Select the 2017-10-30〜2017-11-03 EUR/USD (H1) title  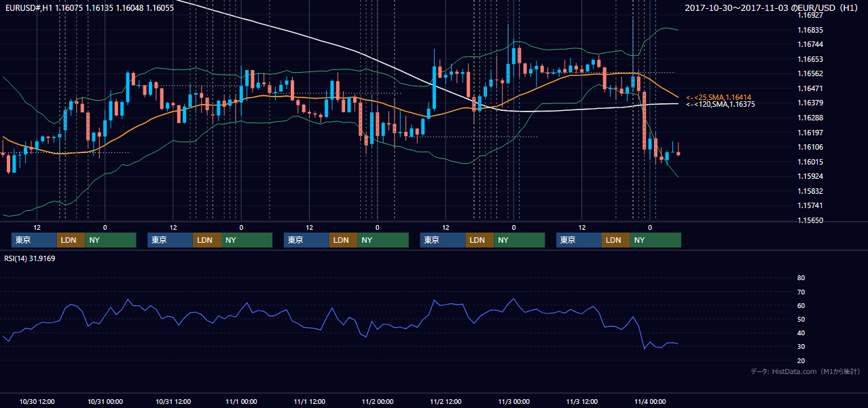pos(772,7)
